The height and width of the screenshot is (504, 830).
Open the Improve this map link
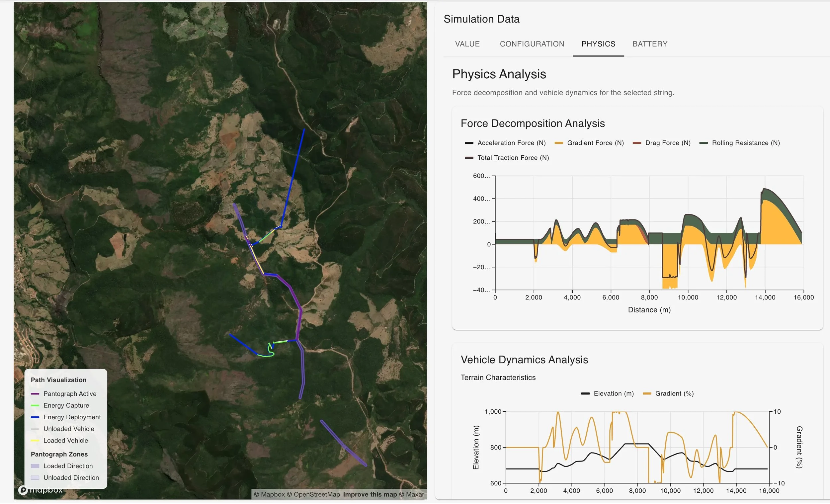point(370,494)
